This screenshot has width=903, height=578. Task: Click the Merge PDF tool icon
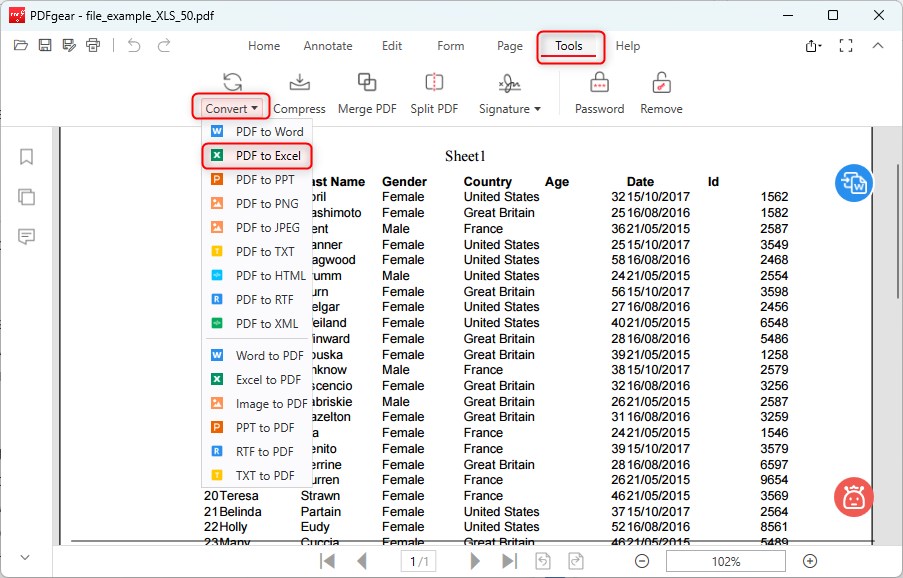click(367, 93)
